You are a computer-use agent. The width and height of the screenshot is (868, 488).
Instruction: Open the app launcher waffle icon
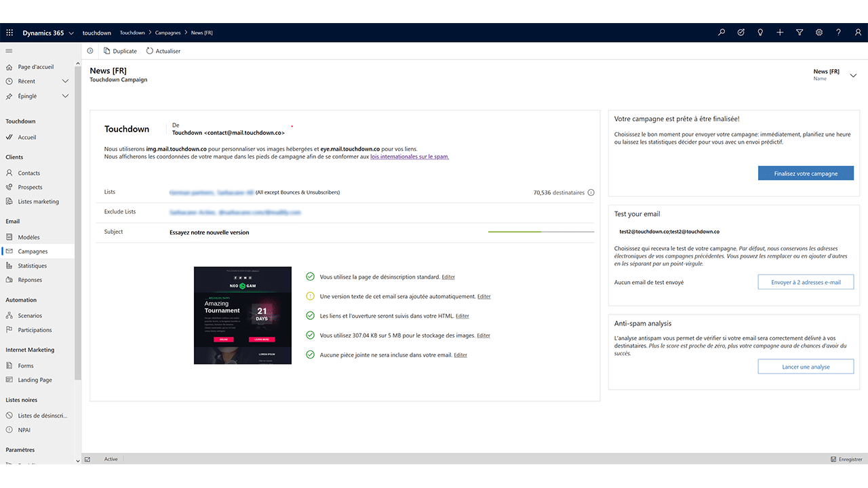point(9,33)
